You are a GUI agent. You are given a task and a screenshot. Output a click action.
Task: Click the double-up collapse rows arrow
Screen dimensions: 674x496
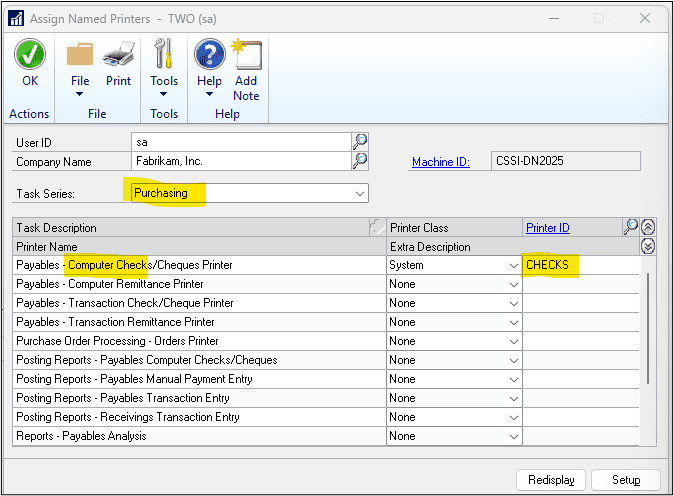click(x=648, y=227)
